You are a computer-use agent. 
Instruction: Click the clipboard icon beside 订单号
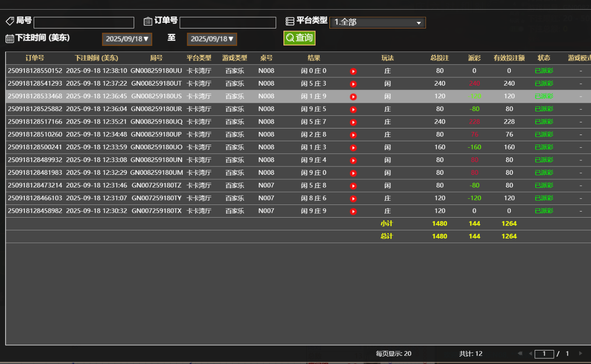(147, 20)
